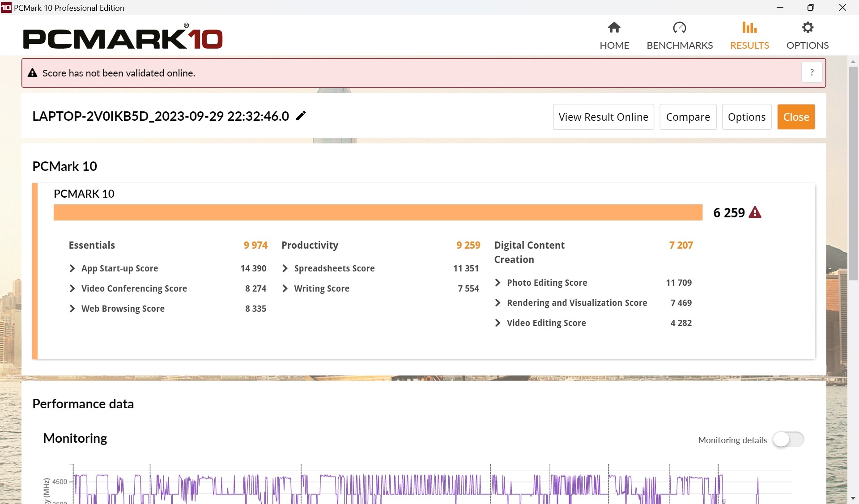Click the result Options button

pos(746,117)
